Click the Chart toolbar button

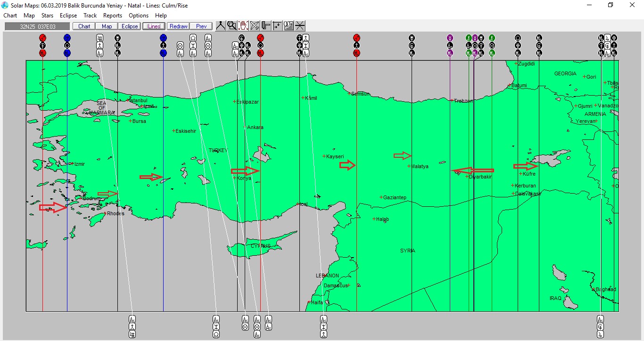84,26
